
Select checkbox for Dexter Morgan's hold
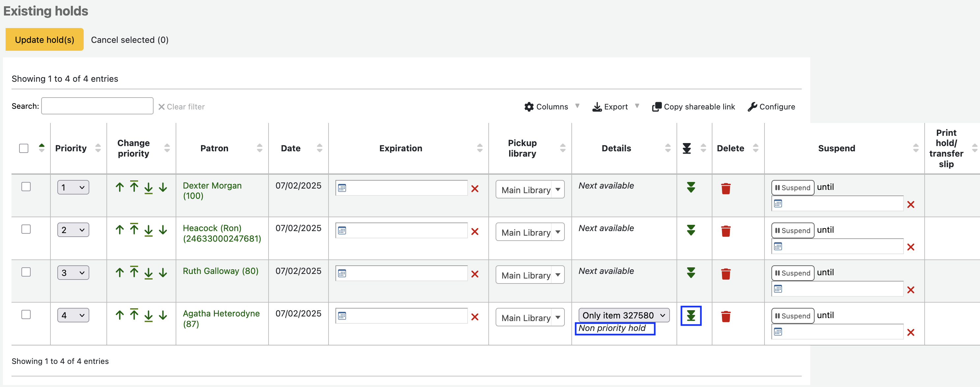26,187
